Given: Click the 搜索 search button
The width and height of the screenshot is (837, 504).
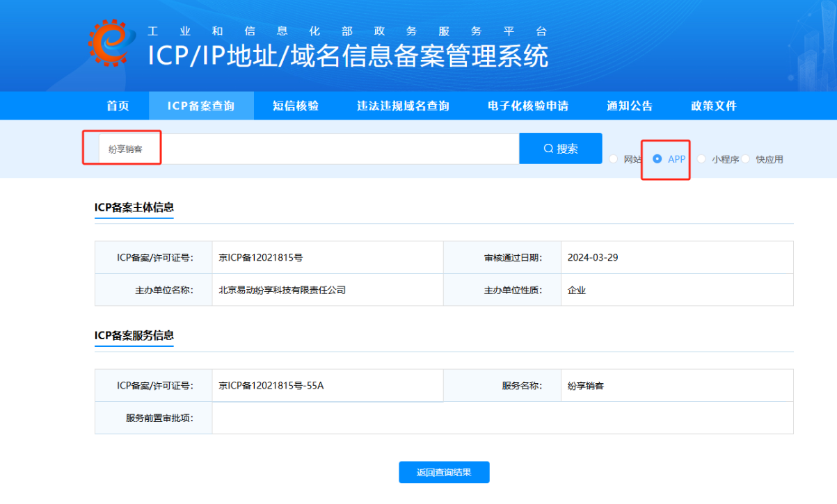Looking at the screenshot, I should [561, 149].
